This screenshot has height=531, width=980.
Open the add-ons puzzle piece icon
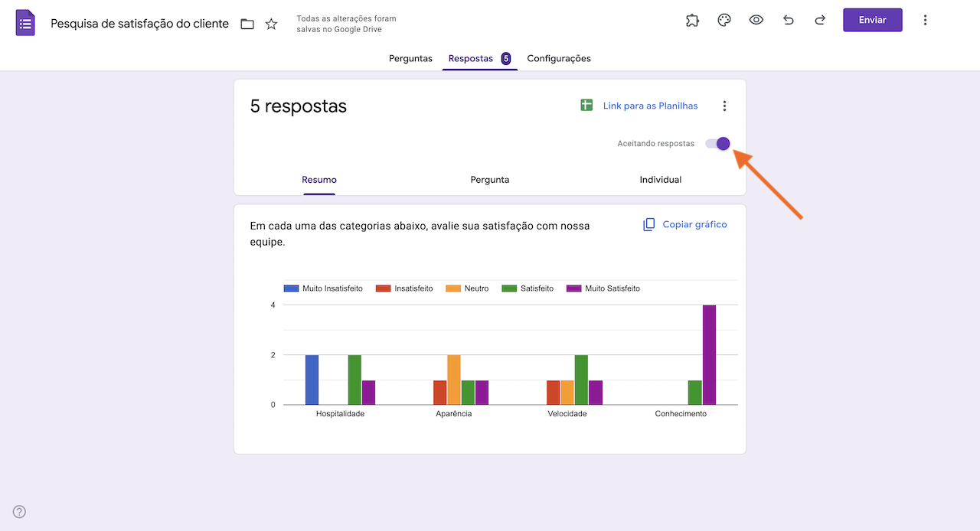pos(692,20)
